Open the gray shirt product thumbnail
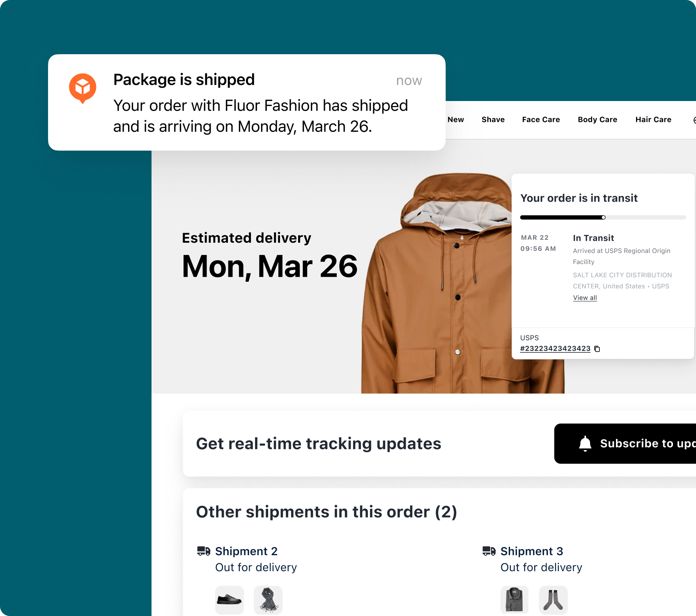 click(515, 600)
